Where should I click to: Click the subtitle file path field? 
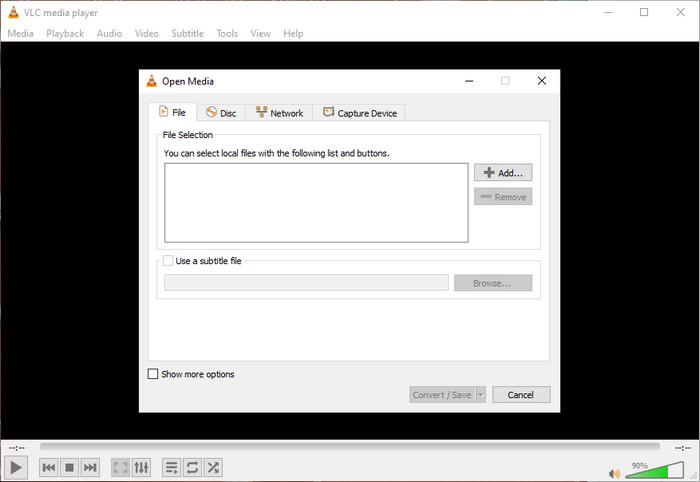(306, 283)
